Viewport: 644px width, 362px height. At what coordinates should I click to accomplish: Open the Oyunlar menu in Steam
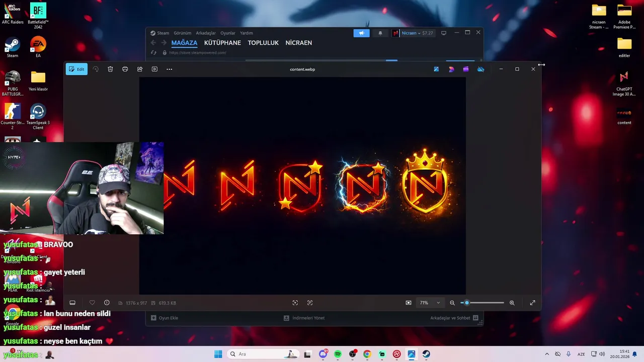coord(228,33)
